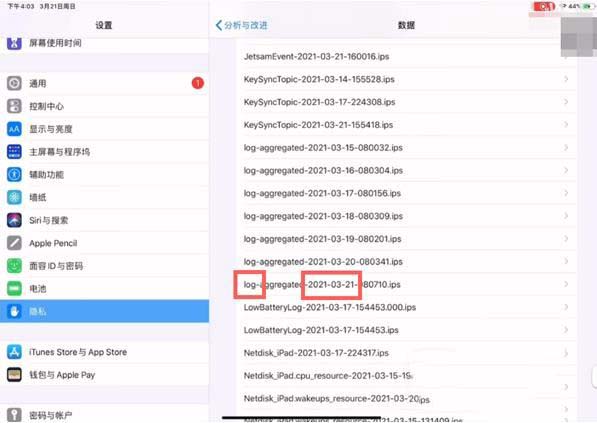
Task: Open the General settings gear icon
Action: click(14, 83)
